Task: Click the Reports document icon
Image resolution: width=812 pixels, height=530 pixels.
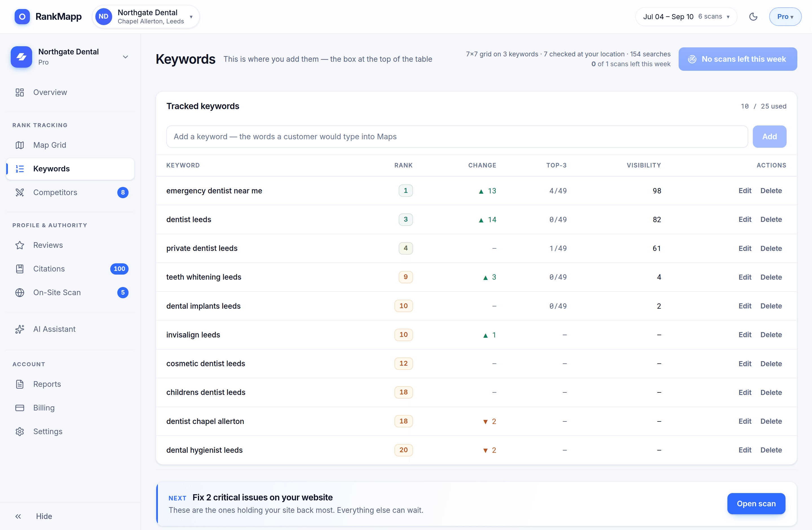Action: (x=20, y=384)
